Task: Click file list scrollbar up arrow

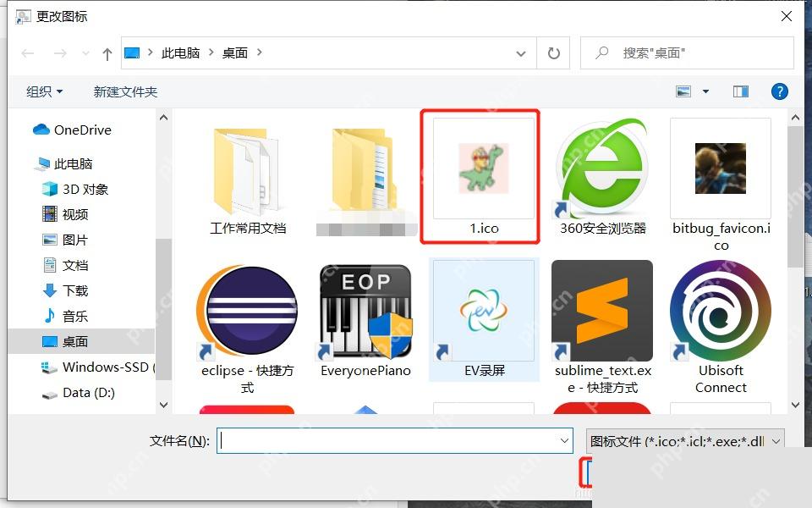Action: pyautogui.click(x=795, y=119)
